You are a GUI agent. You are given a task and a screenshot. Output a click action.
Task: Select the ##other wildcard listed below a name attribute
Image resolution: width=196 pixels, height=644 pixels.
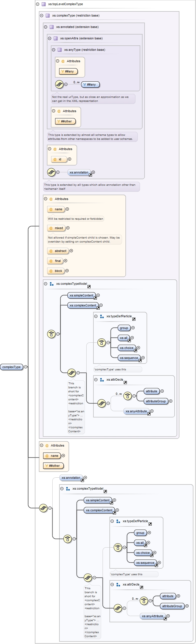pyautogui.click(x=53, y=466)
